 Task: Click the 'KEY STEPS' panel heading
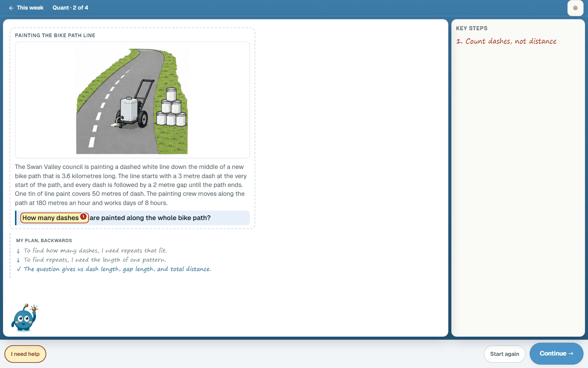[x=472, y=28]
